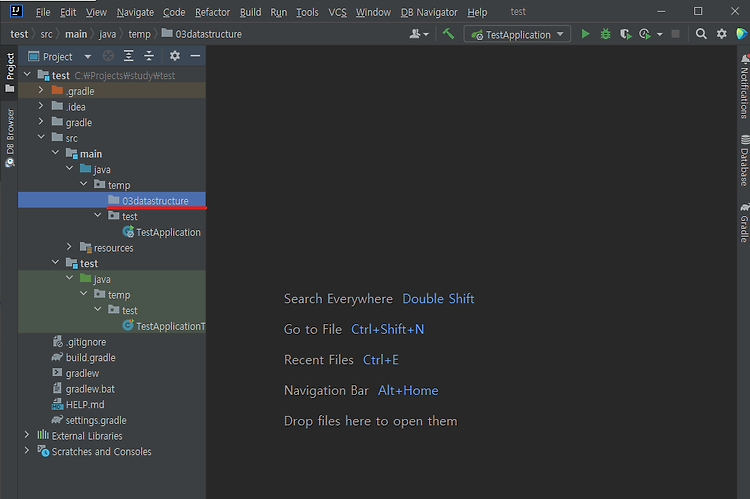
Task: Click Collapse All in Project panel
Action: click(149, 56)
